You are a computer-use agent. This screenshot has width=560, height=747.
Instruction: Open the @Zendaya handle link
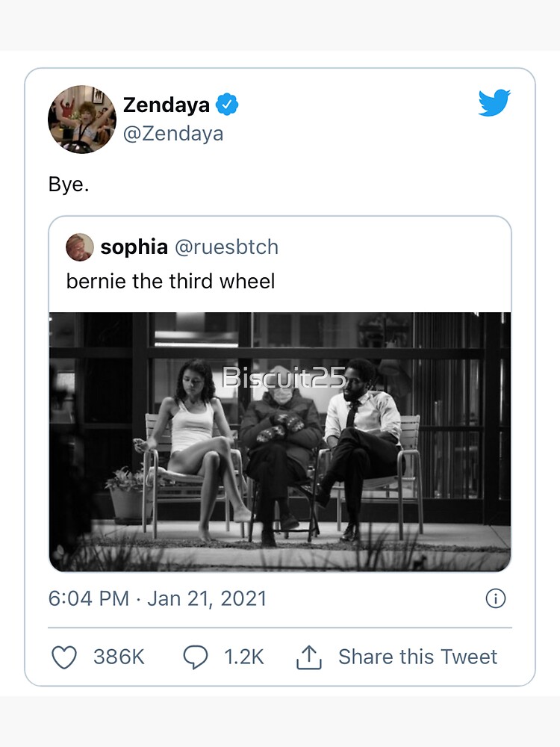click(172, 134)
